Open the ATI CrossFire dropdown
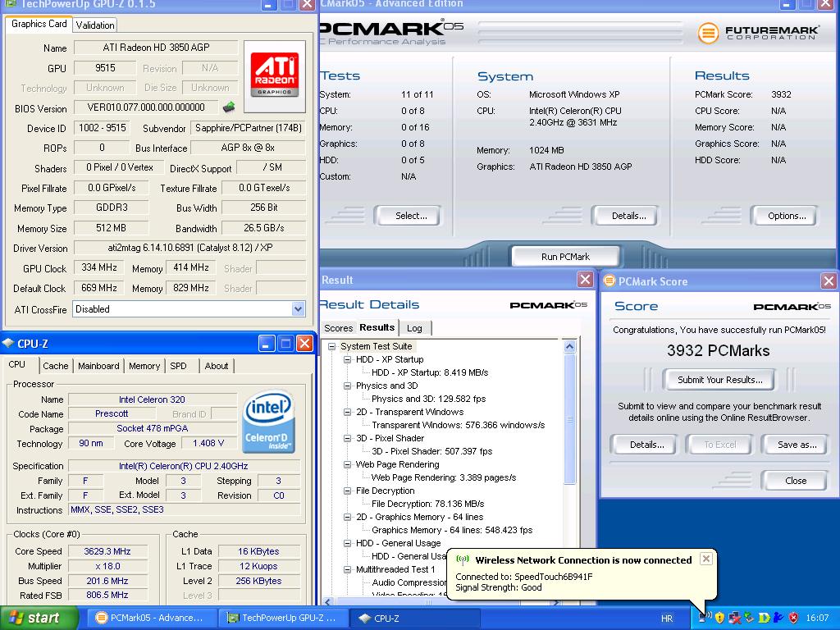The height and width of the screenshot is (630, 840). pos(299,308)
